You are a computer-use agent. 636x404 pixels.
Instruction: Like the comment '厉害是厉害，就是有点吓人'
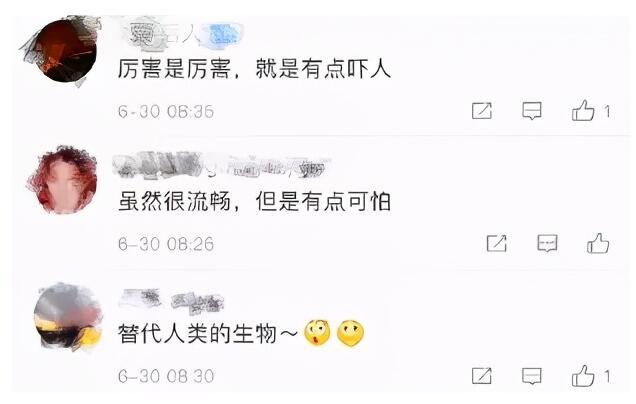[x=583, y=110]
